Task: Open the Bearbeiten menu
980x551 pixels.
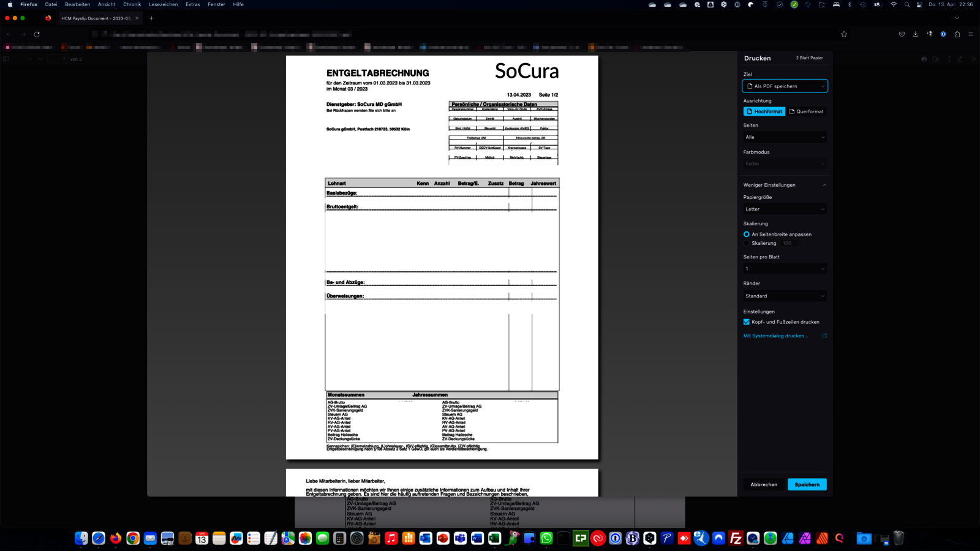Action: point(78,4)
